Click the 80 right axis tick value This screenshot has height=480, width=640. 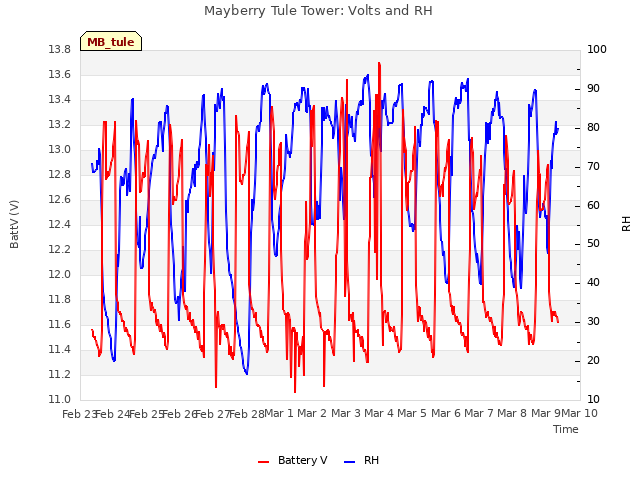(x=593, y=127)
